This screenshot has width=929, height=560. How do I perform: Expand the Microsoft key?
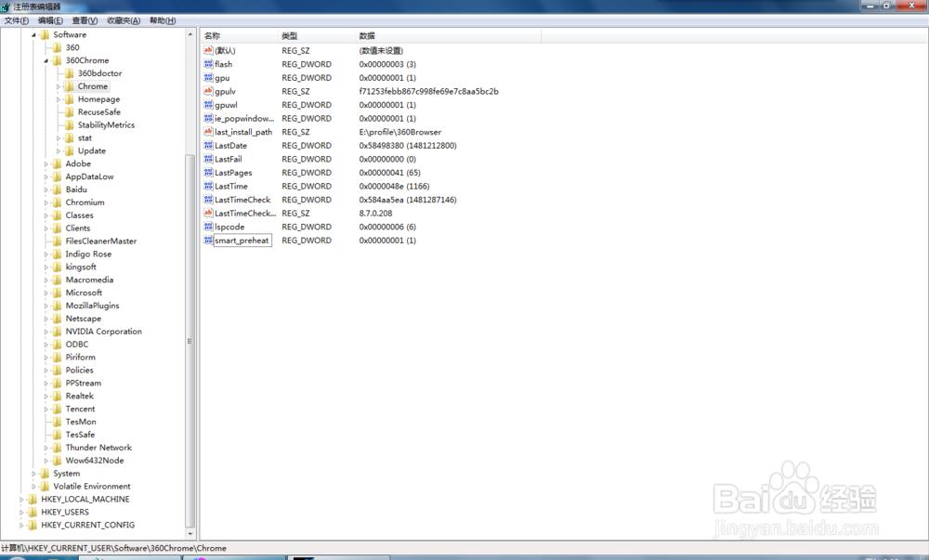click(46, 293)
